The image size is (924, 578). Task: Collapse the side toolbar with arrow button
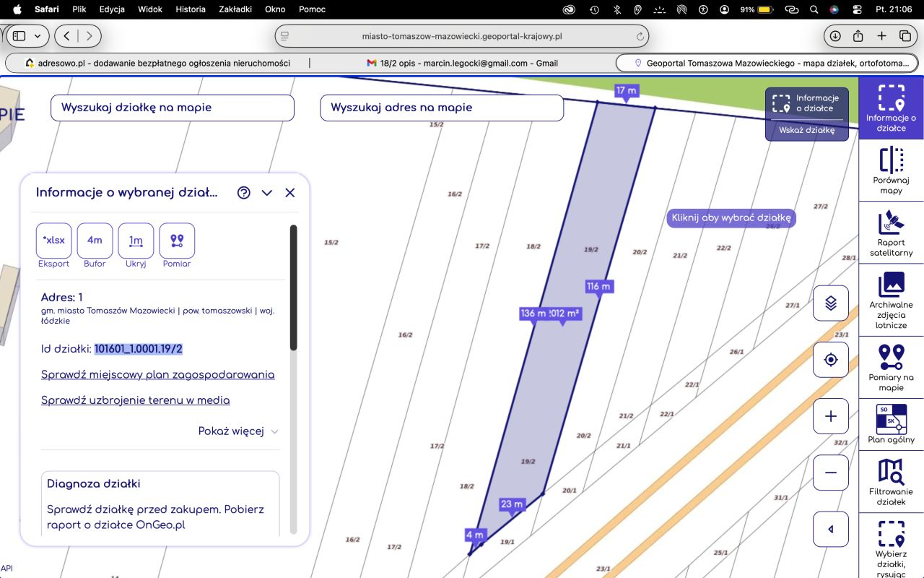pyautogui.click(x=830, y=530)
